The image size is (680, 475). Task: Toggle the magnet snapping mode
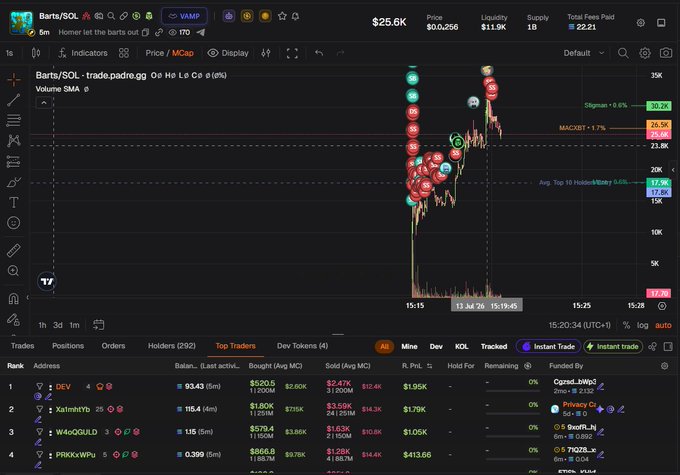[13, 298]
